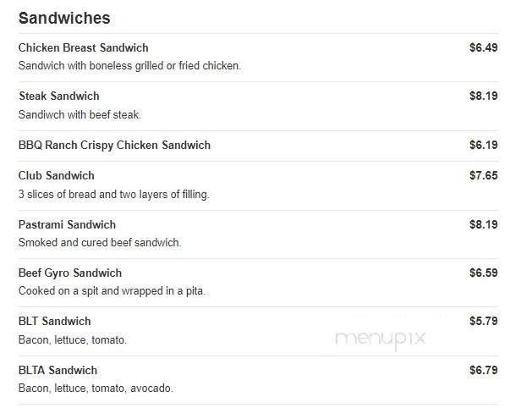532x408 pixels.
Task: Click the Steak Sandwich $8.19 price
Action: [483, 96]
